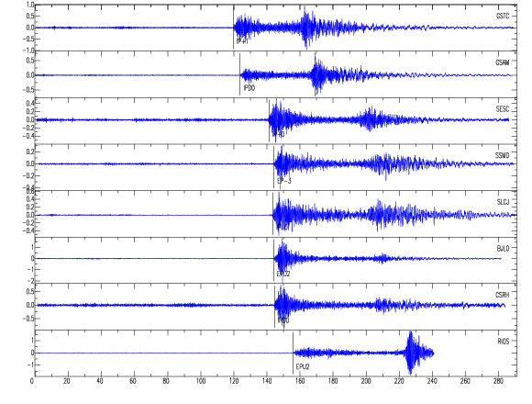Click the 1.0 amplitude label of GSTC axis
This screenshot has height=404, width=532.
(x=30, y=5)
